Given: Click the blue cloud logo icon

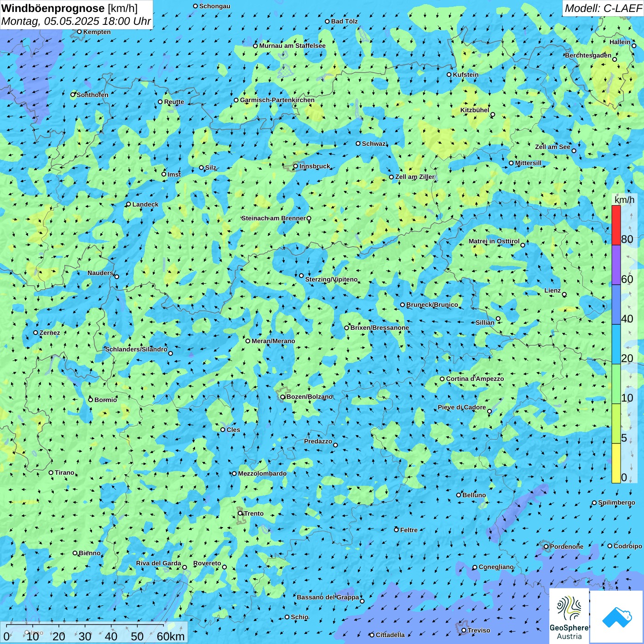Looking at the screenshot, I should coord(617,617).
